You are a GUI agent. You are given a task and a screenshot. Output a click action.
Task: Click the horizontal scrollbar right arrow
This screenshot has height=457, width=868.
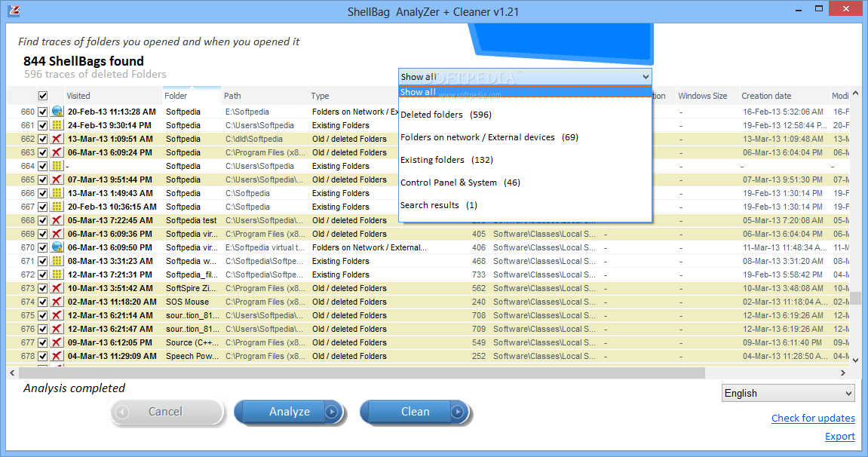click(x=842, y=373)
